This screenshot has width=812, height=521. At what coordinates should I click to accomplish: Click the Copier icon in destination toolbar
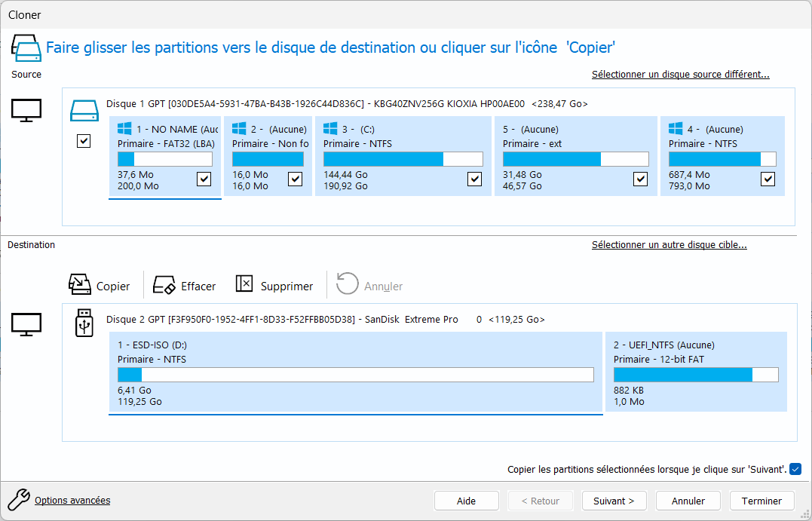(x=80, y=284)
